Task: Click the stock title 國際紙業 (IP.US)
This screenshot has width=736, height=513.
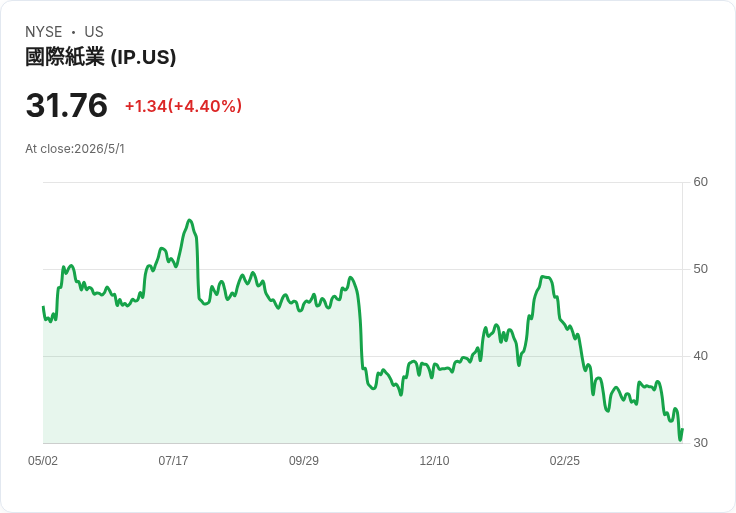Action: point(100,57)
